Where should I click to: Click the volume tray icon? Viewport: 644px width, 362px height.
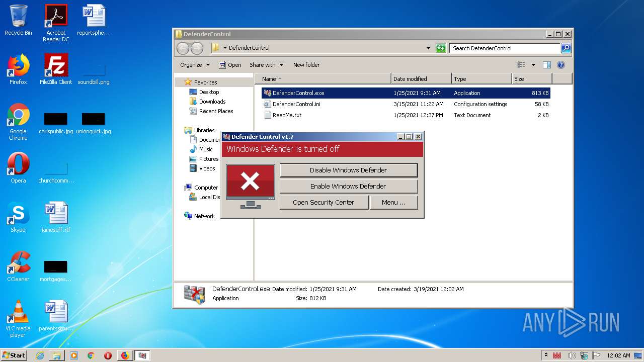tap(572, 355)
